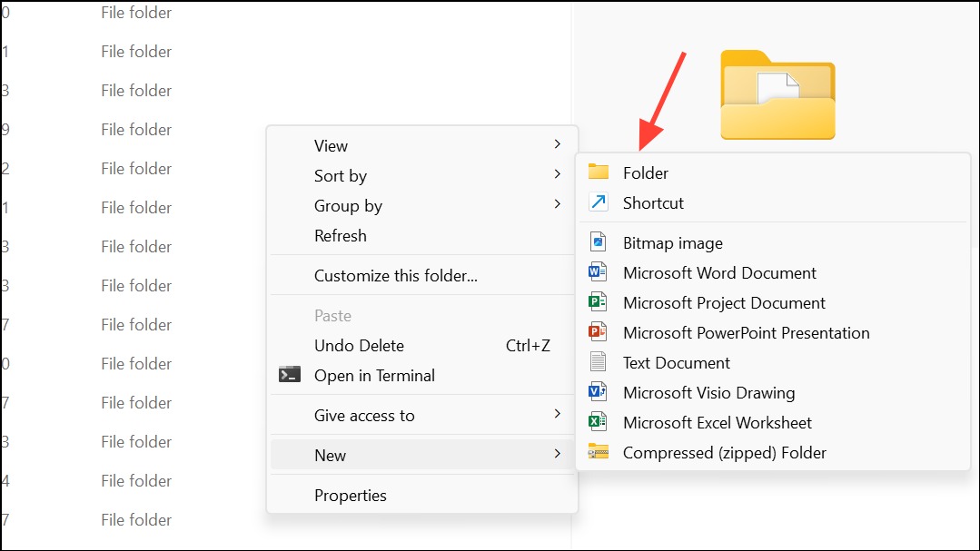Open Properties from the context menu
The height and width of the screenshot is (551, 980).
351,496
